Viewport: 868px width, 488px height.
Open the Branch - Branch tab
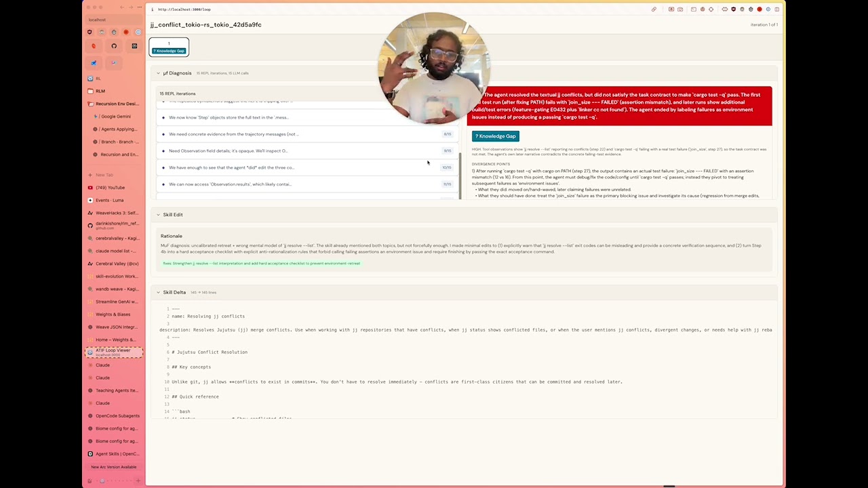(117, 142)
